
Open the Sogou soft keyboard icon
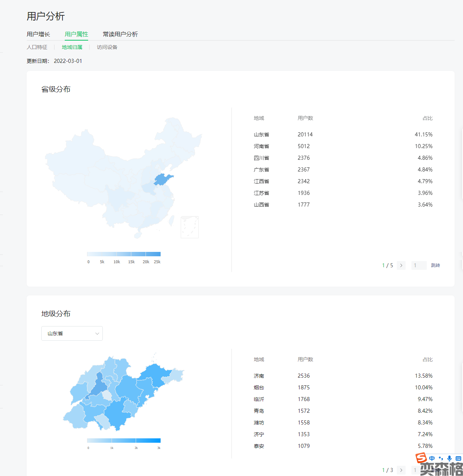point(458,458)
